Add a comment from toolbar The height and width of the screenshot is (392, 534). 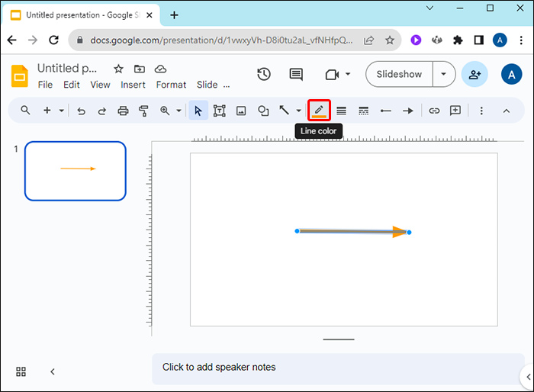pyautogui.click(x=455, y=111)
